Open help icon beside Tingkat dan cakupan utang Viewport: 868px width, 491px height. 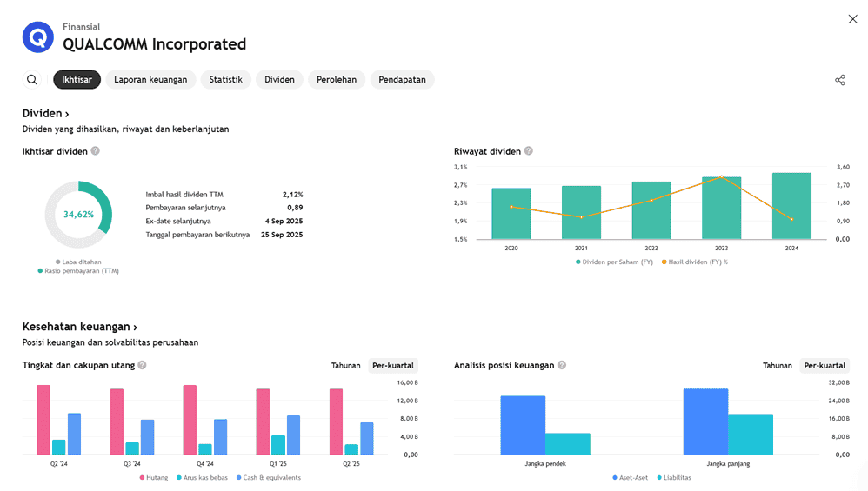(x=143, y=365)
